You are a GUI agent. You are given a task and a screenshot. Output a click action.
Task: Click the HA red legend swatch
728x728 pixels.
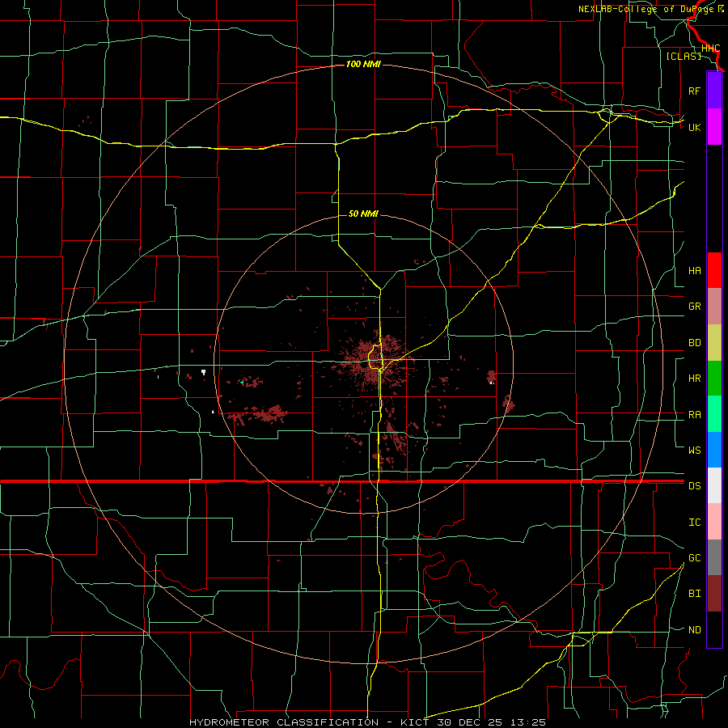(714, 270)
